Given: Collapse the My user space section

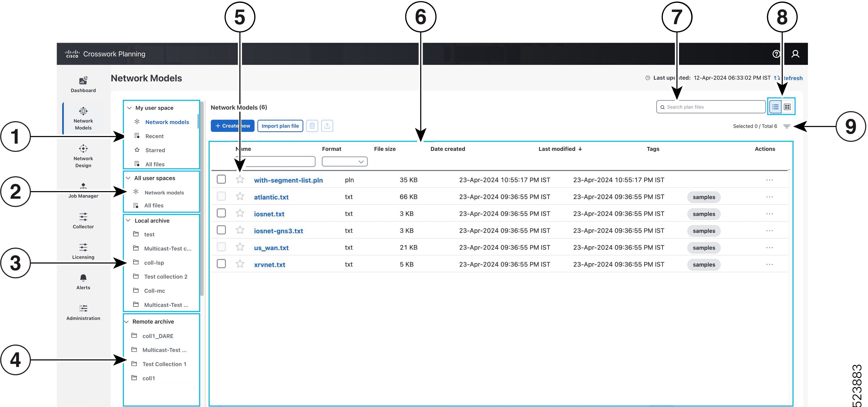Looking at the screenshot, I should pyautogui.click(x=129, y=108).
